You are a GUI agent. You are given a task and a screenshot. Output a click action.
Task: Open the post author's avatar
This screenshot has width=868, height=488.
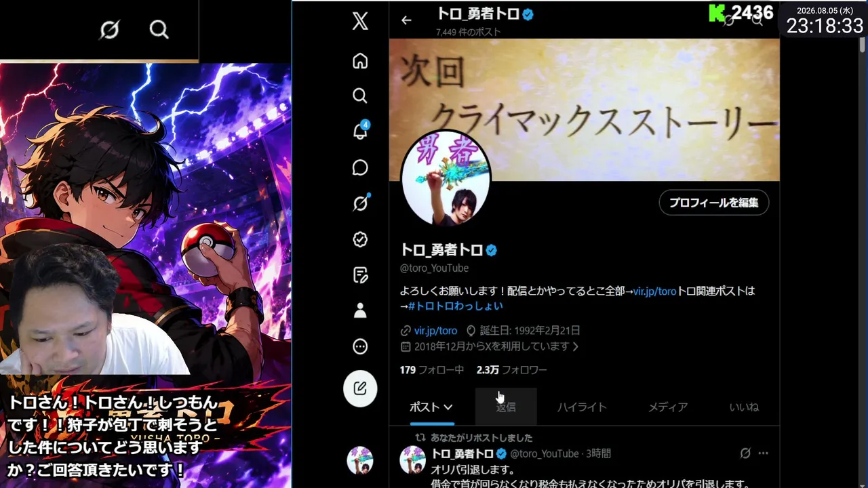coord(413,460)
